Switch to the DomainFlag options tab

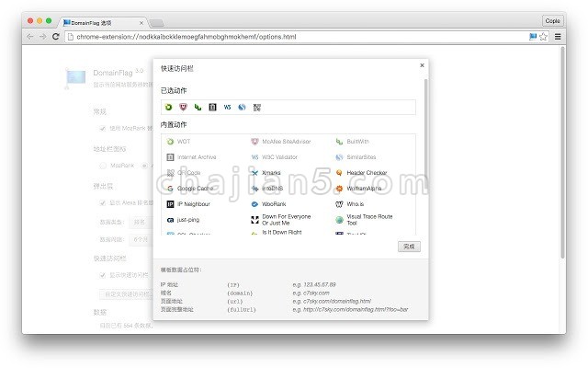[x=101, y=20]
